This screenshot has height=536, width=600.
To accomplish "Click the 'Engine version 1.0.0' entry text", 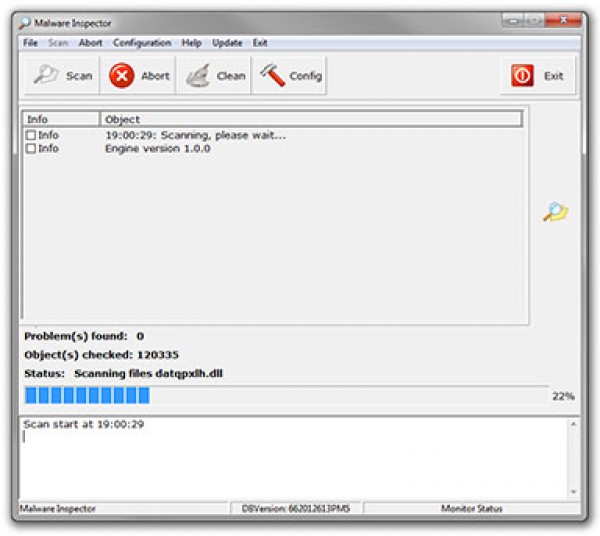I will point(158,148).
